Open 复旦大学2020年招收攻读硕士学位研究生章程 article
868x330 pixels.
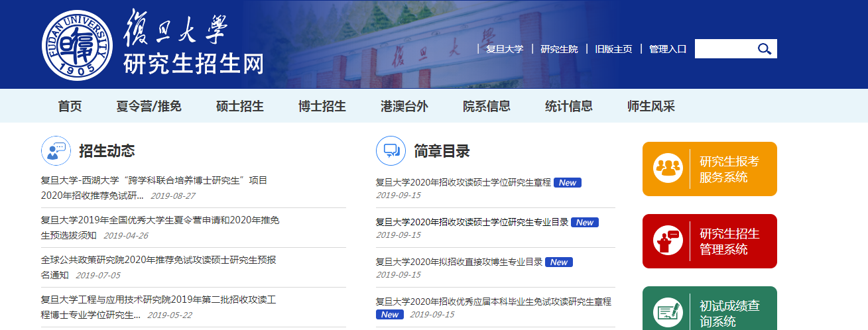pos(463,182)
